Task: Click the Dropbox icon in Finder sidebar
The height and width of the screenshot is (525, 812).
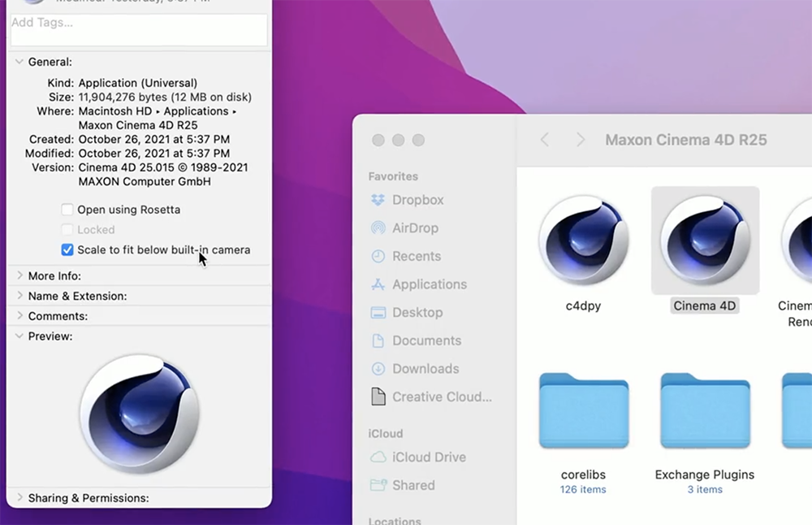Action: (378, 200)
